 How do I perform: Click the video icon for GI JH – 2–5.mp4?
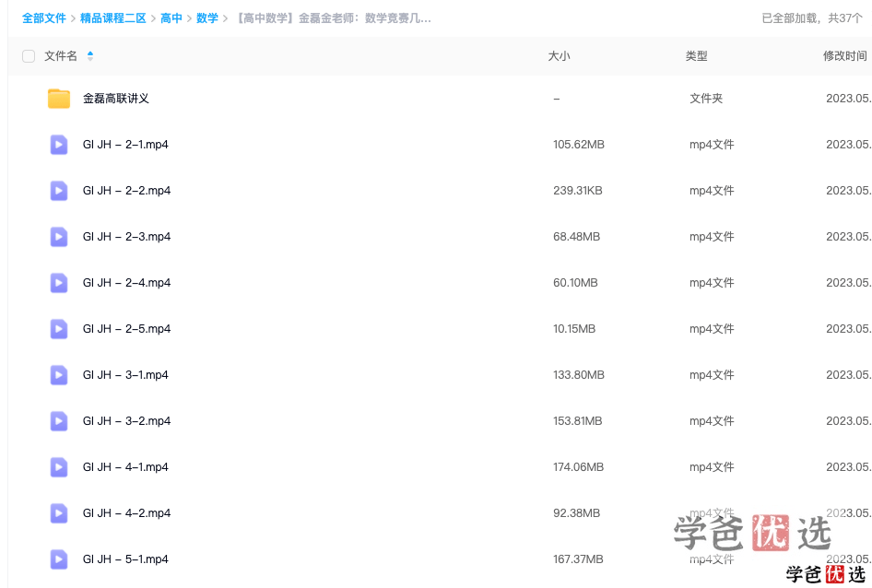point(58,329)
